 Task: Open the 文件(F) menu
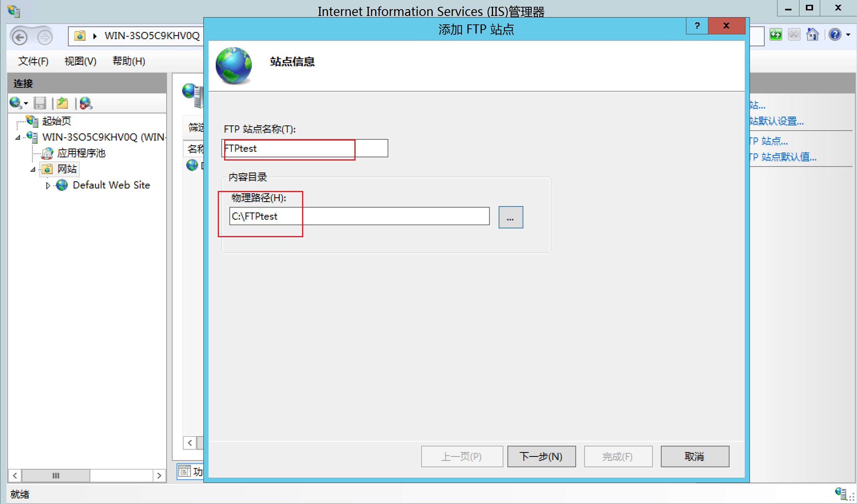tap(33, 61)
